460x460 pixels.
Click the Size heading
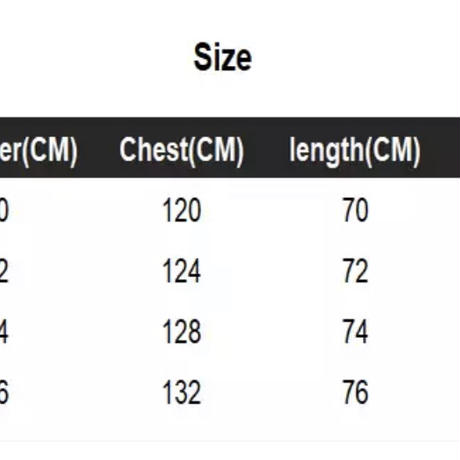tap(223, 58)
